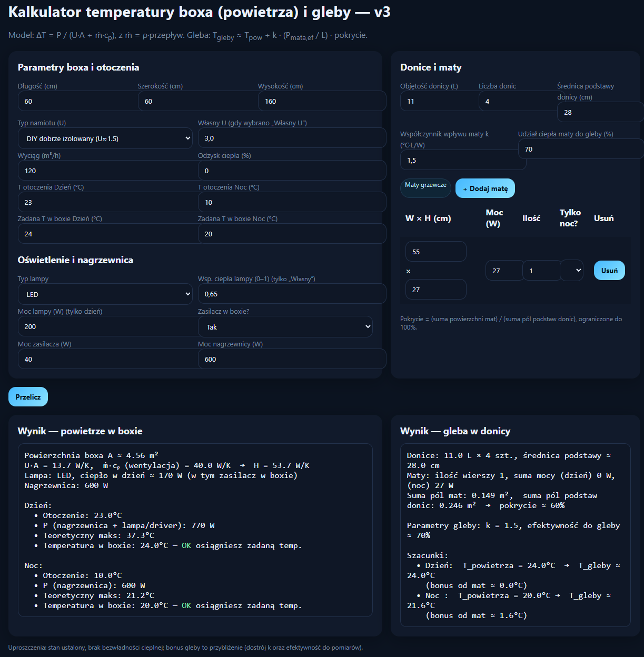Image resolution: width=644 pixels, height=657 pixels.
Task: Click the Wysokość (cm) input showing 160
Action: point(322,101)
